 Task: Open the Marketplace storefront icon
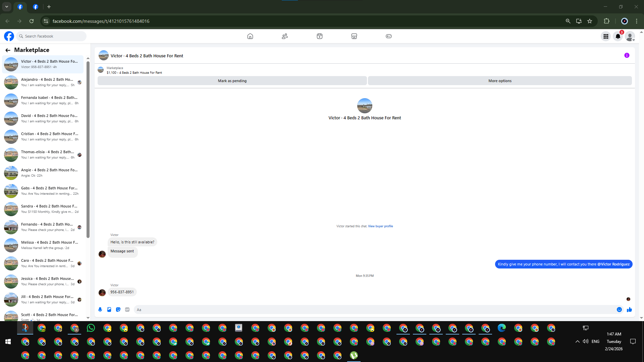(x=354, y=36)
